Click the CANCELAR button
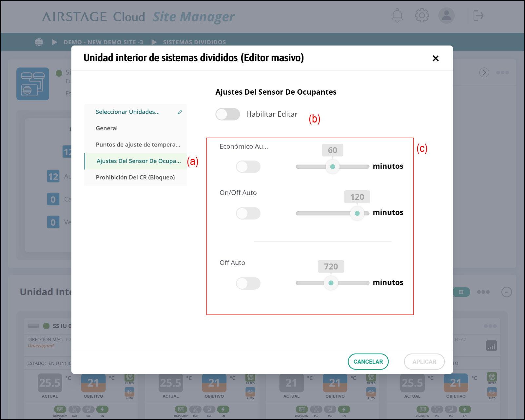The height and width of the screenshot is (420, 525). point(368,362)
